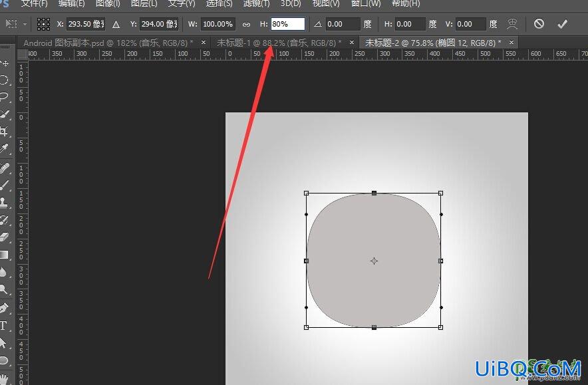Click the right-middle transform handle
The image size is (588, 385).
(440, 261)
